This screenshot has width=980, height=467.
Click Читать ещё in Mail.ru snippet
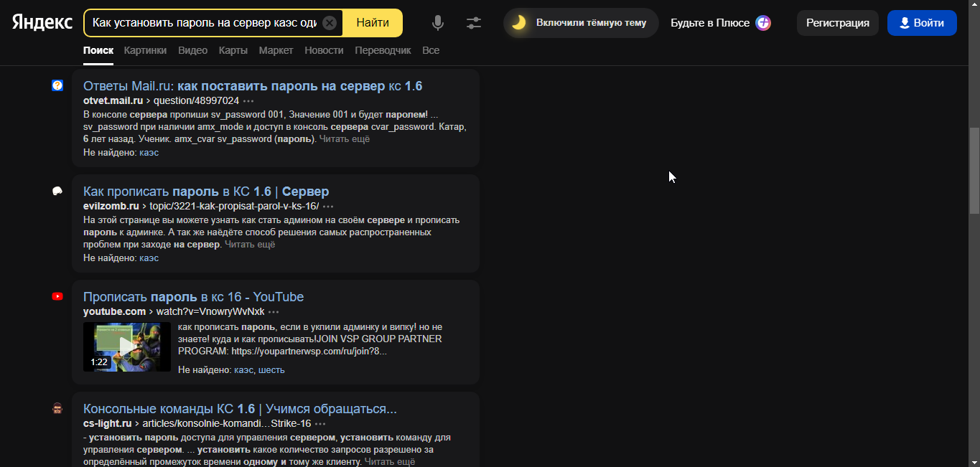345,139
